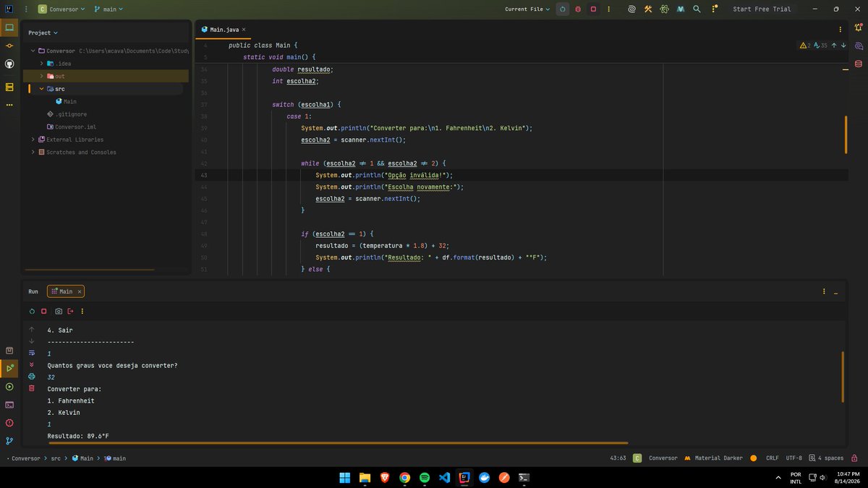Screen dimensions: 868x488
Task: Click the Run tool window title
Action: click(33, 291)
